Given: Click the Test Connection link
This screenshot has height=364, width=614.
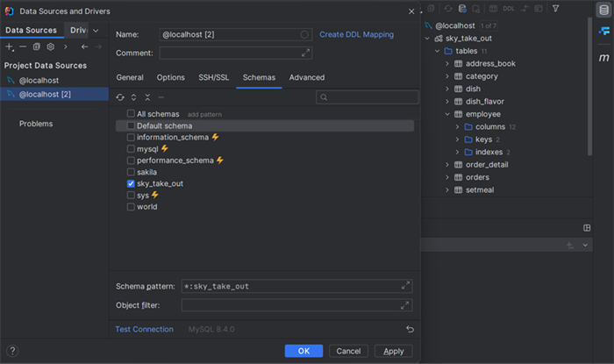Looking at the screenshot, I should (x=144, y=329).
